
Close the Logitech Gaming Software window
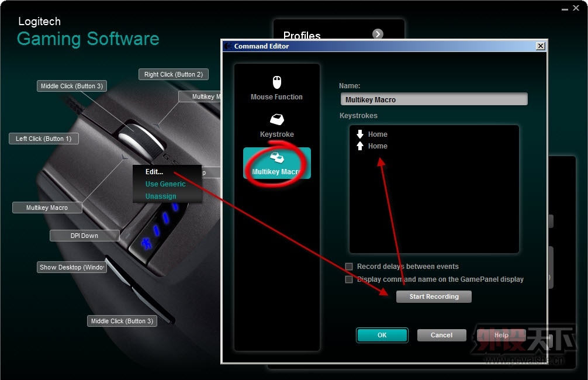point(576,8)
